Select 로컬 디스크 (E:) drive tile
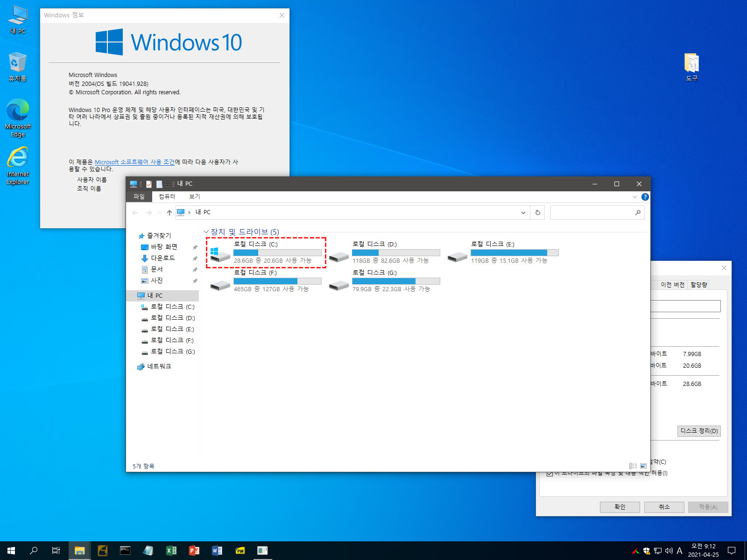This screenshot has height=560, width=747. click(x=503, y=252)
